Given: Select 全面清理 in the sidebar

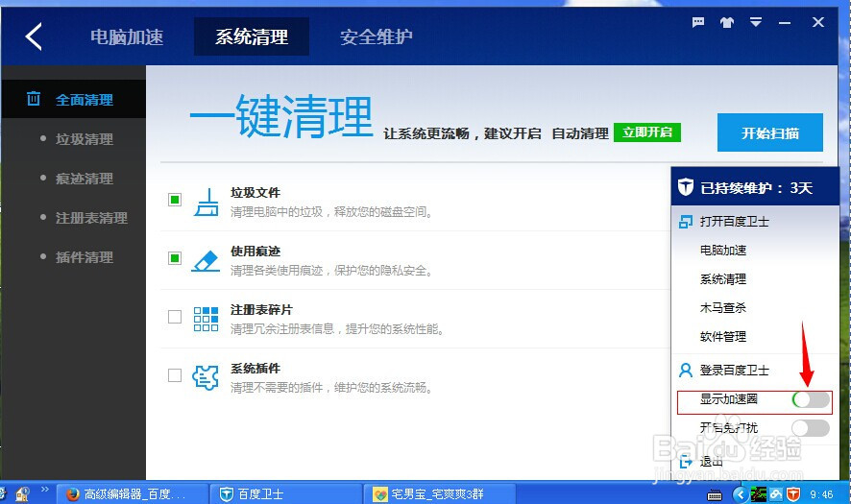Looking at the screenshot, I should click(73, 99).
